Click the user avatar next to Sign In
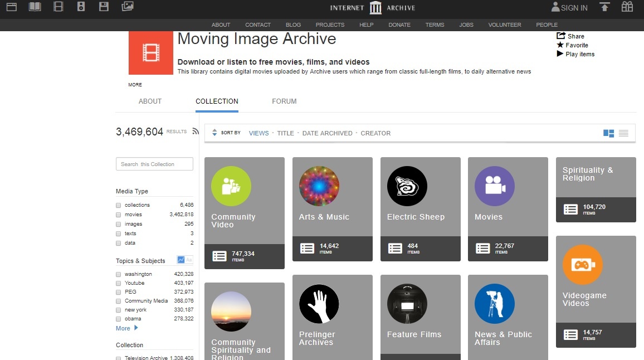644x360 pixels. click(555, 7)
